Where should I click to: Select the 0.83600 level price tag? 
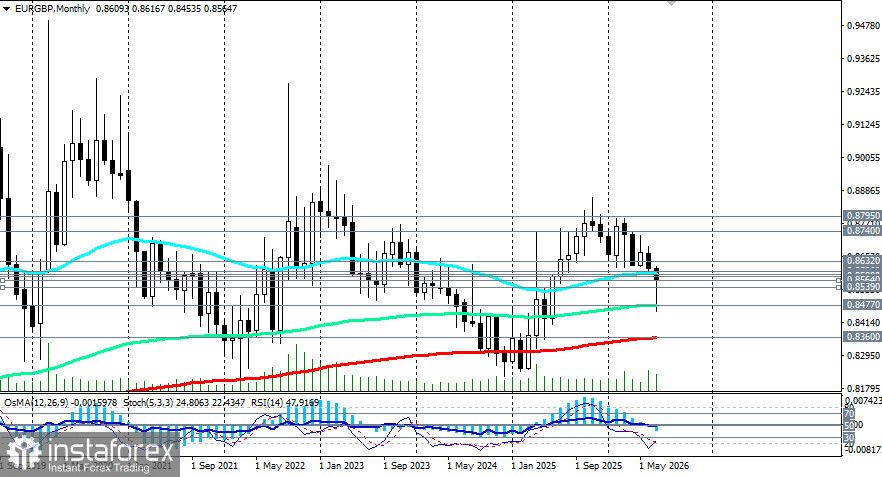(x=863, y=337)
